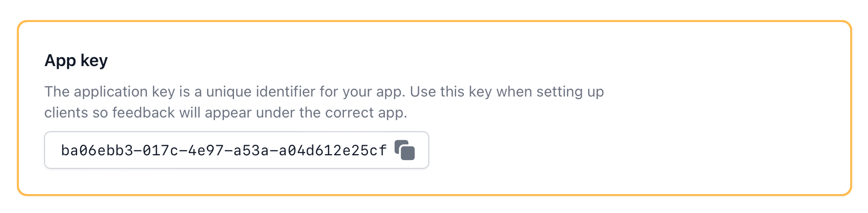This screenshot has width=868, height=213.
Task: Focus the field containing the application key
Action: tap(236, 150)
